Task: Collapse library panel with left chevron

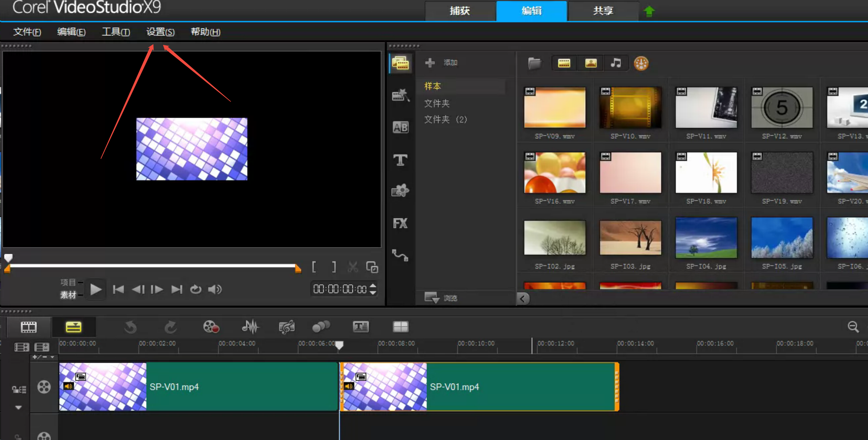Action: click(523, 298)
